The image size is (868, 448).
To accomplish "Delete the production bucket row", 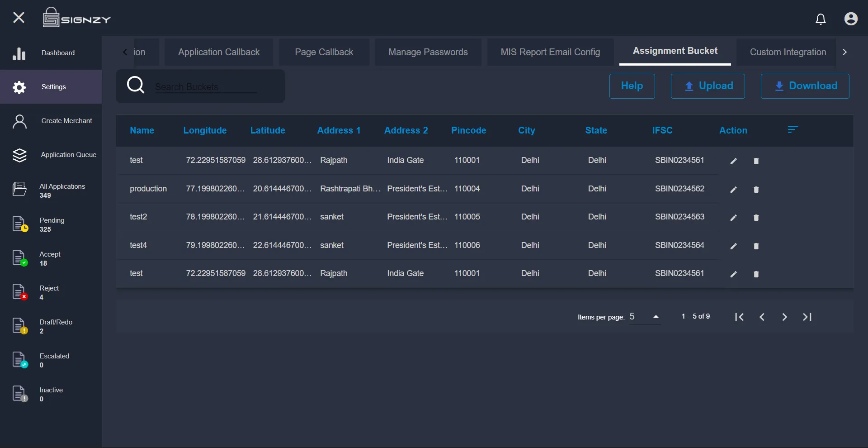I will (x=756, y=190).
